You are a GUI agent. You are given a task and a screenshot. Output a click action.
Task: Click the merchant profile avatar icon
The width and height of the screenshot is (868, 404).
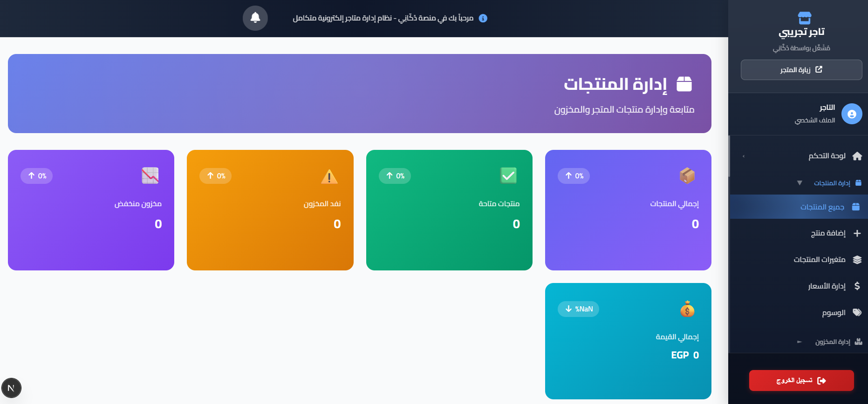tap(852, 114)
